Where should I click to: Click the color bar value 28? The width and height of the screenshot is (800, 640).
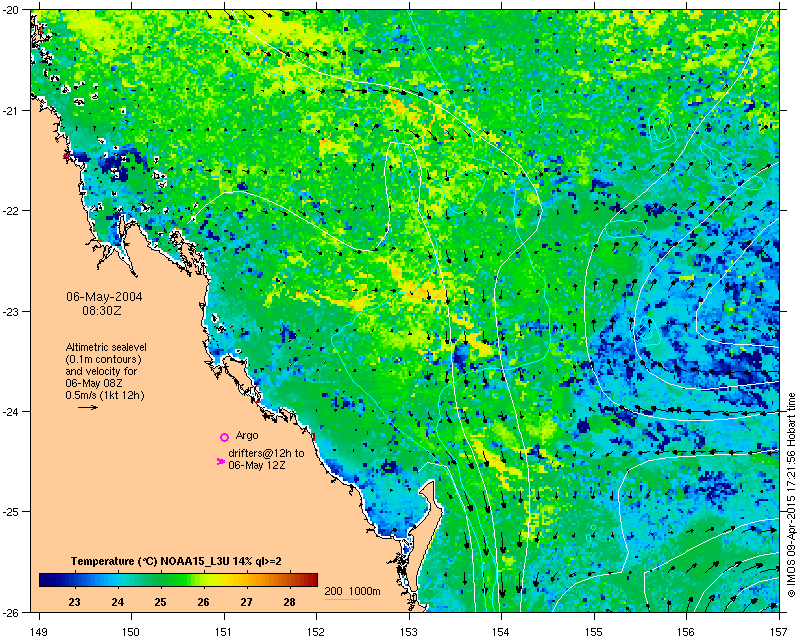click(289, 602)
